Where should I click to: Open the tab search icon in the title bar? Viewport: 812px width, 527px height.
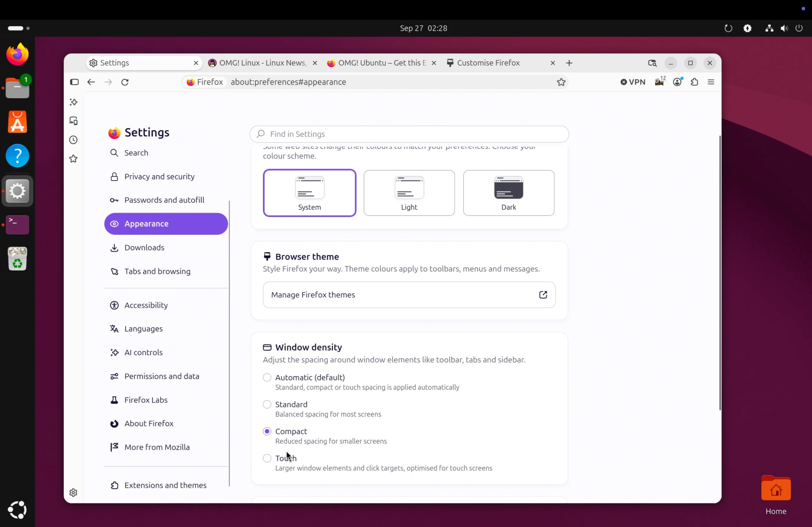pos(652,63)
